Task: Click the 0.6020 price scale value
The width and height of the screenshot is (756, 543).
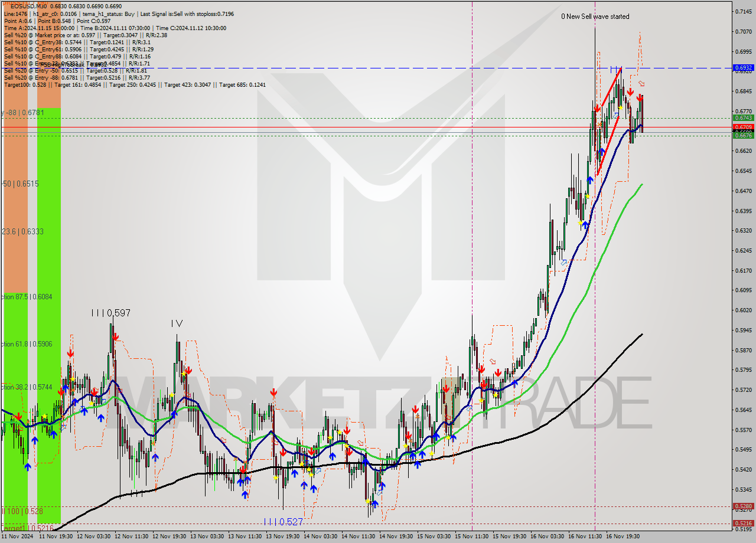Action: 744,310
